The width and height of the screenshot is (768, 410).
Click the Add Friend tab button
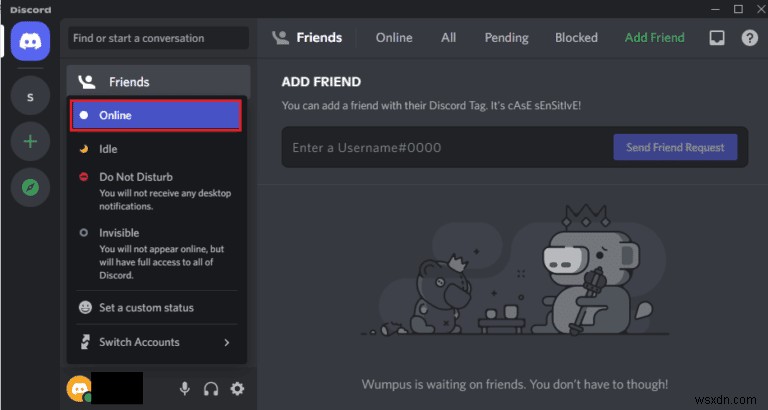pos(654,38)
